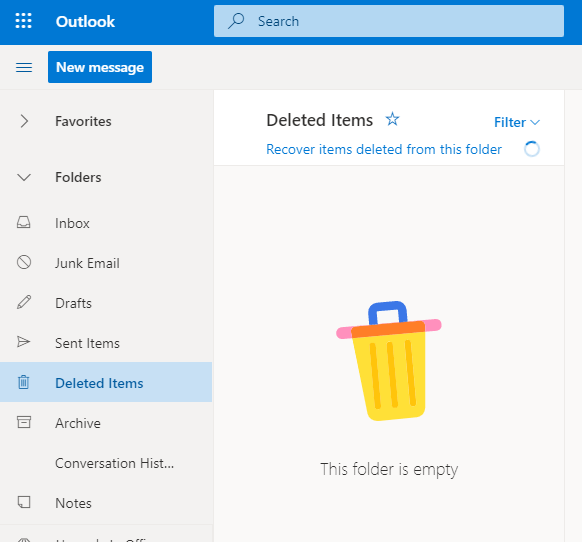This screenshot has width=582, height=542.
Task: Click the 'This folder is empty' text
Action: 389,470
